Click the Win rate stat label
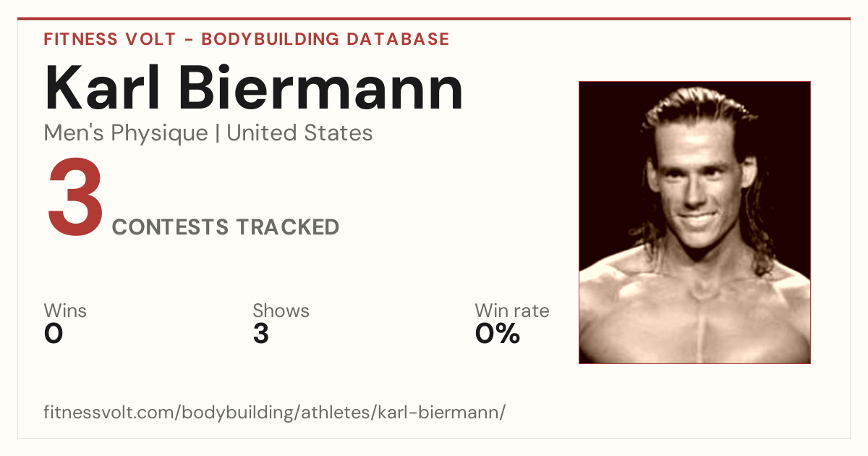This screenshot has width=868, height=456. (512, 311)
